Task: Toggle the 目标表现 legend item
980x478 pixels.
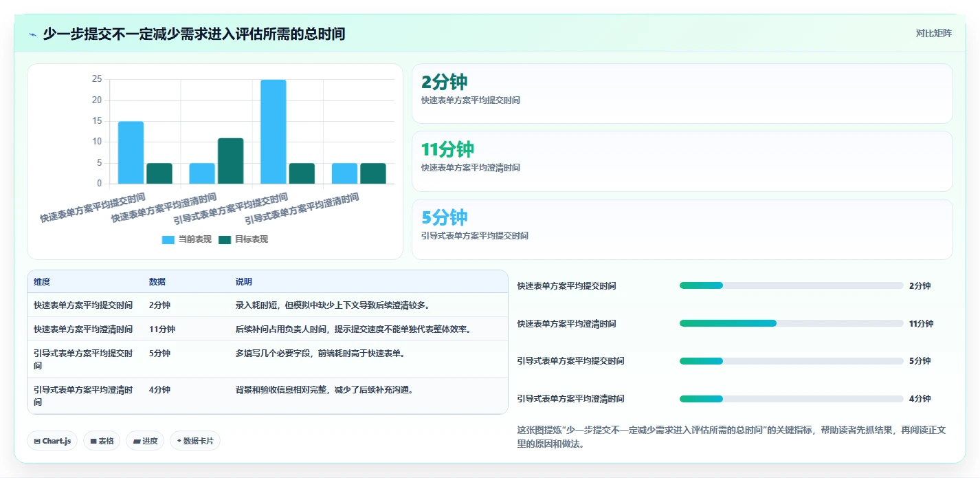Action: [243, 239]
